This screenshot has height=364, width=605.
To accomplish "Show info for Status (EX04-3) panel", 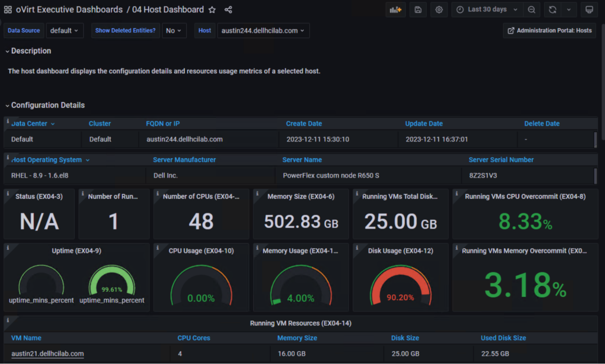I will click(x=8, y=193).
